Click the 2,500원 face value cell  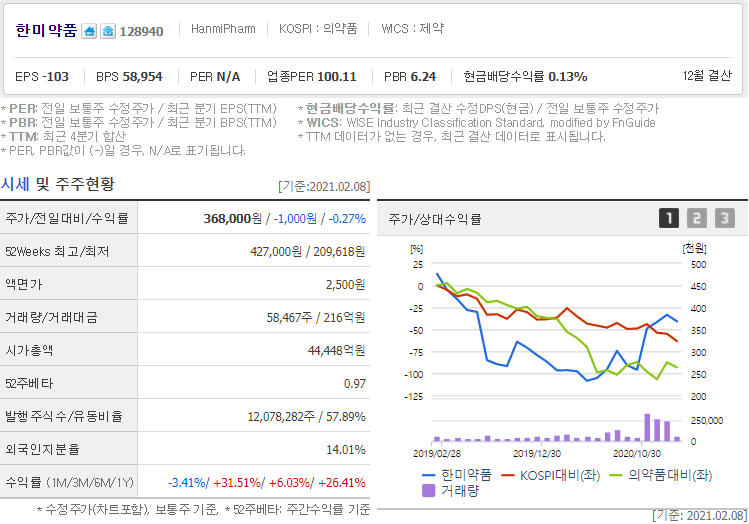pyautogui.click(x=345, y=285)
